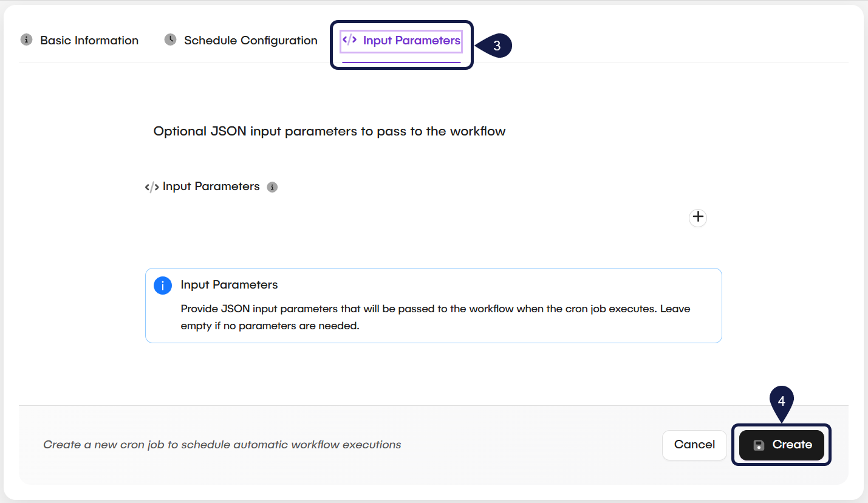Click the code icon in Input Parameters tab
The width and height of the screenshot is (868, 503).
349,39
